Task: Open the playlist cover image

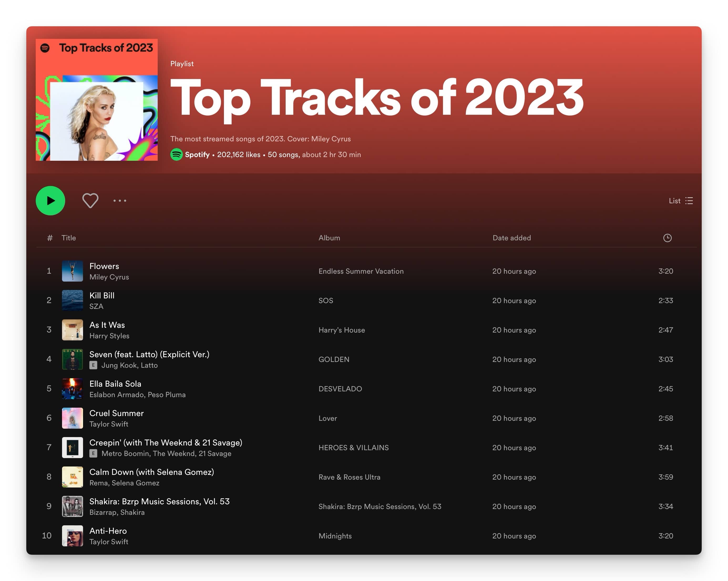Action: 96,100
